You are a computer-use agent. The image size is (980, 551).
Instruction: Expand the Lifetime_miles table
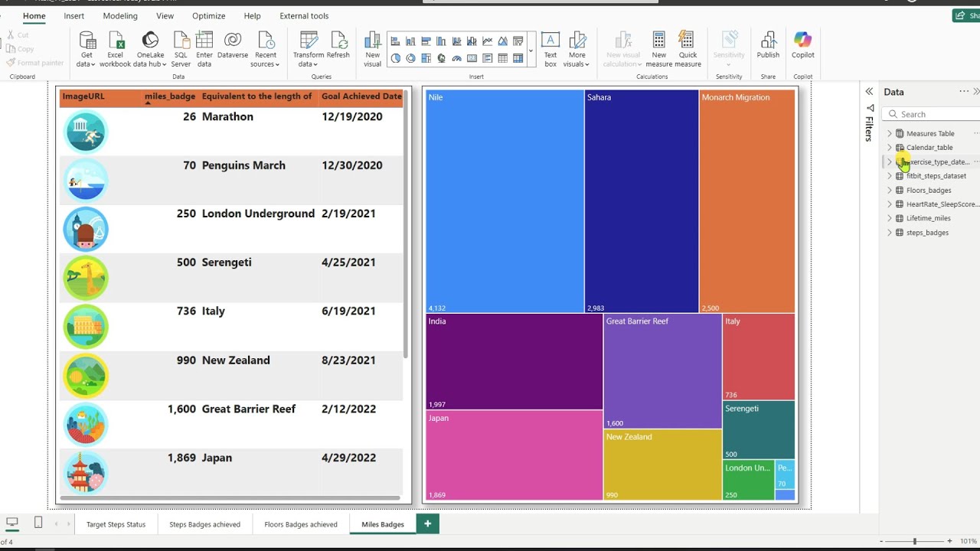click(890, 218)
